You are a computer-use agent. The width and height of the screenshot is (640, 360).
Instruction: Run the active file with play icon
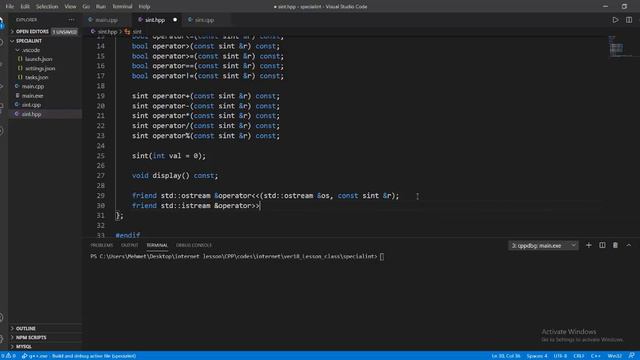tap(615, 20)
